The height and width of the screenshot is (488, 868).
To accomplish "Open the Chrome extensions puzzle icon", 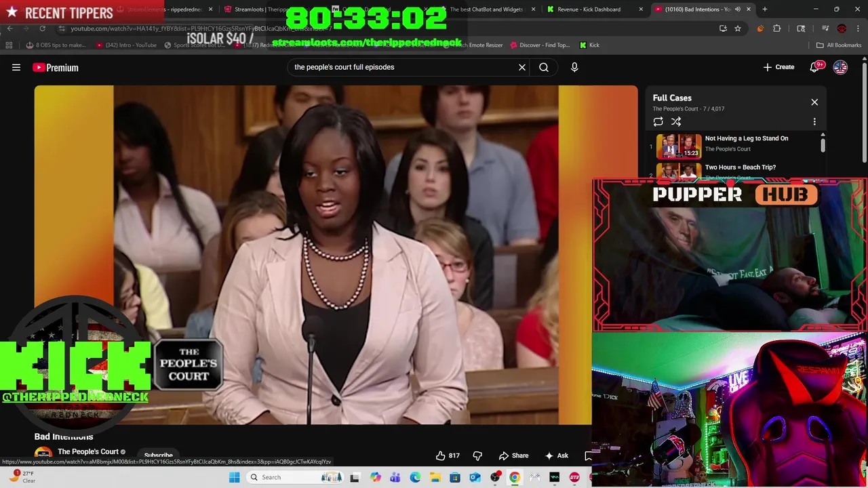I will coord(776,28).
